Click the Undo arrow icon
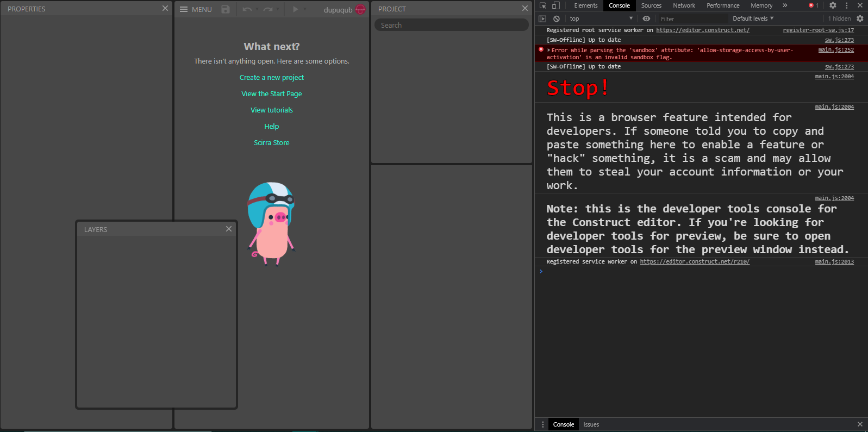Image resolution: width=868 pixels, height=432 pixels. pos(247,9)
